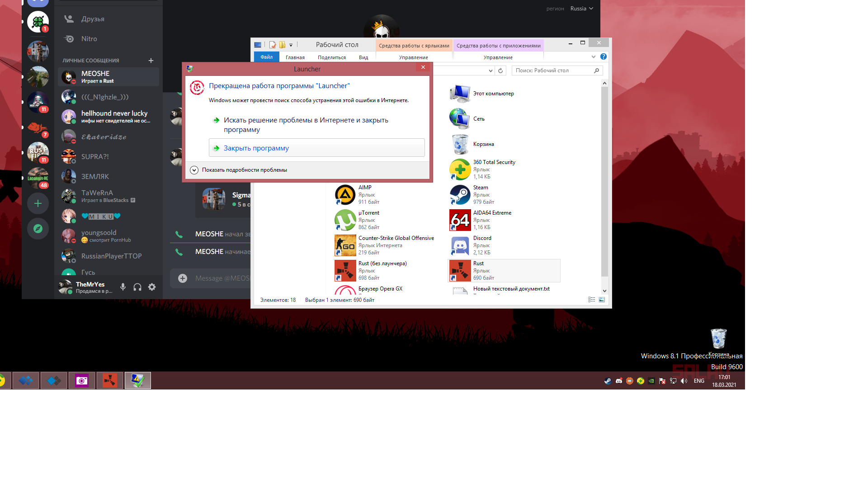Click the Explorer vertical scrollbar thumb
This screenshot has height=488, width=868.
pyautogui.click(x=604, y=182)
